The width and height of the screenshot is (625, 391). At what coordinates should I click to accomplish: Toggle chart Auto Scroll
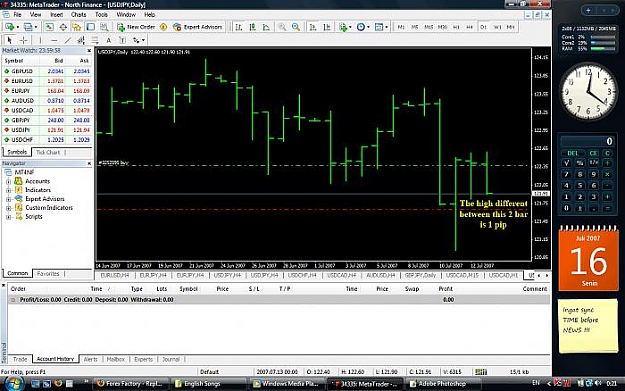(313, 27)
